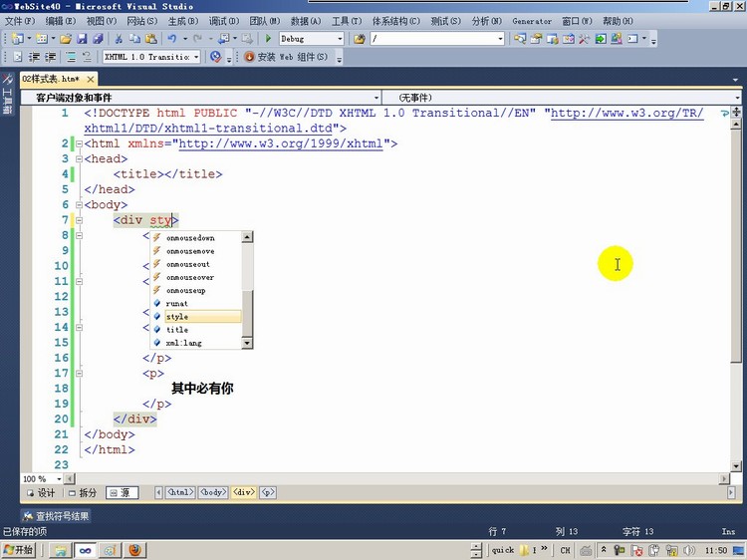This screenshot has height=560, width=747.
Task: Open Solution Explorer from toolbar
Action: 520,39
